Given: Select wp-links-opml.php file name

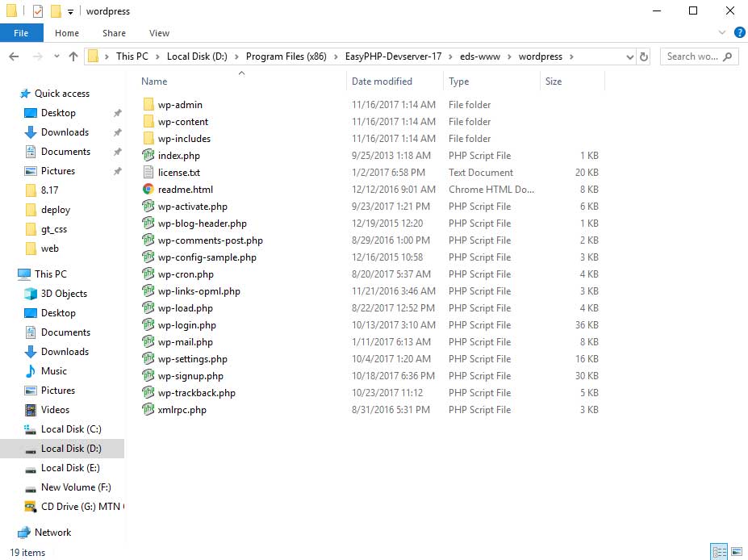Looking at the screenshot, I should point(199,291).
